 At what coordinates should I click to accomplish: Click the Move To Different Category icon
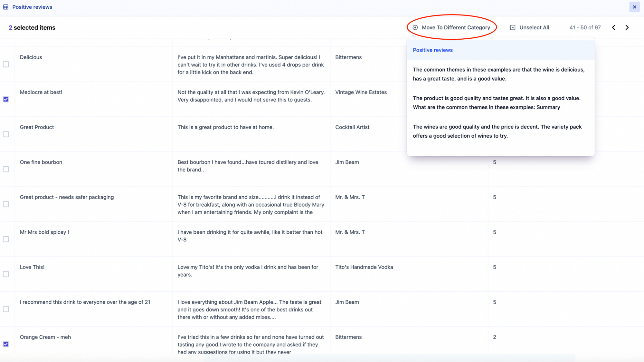(x=415, y=28)
